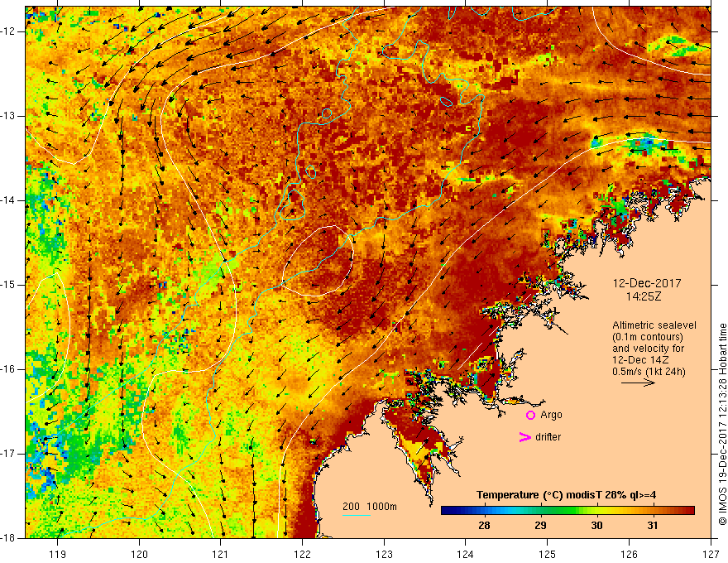Screen dimensions: 728x563
Task: Click the 31 tick label on colorbar
Action: coord(652,526)
